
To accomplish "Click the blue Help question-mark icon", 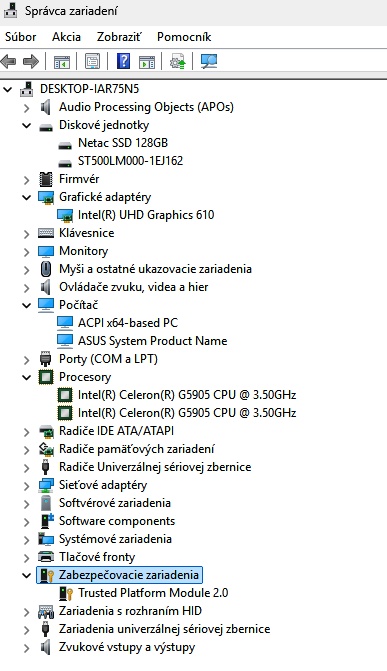I will [123, 62].
